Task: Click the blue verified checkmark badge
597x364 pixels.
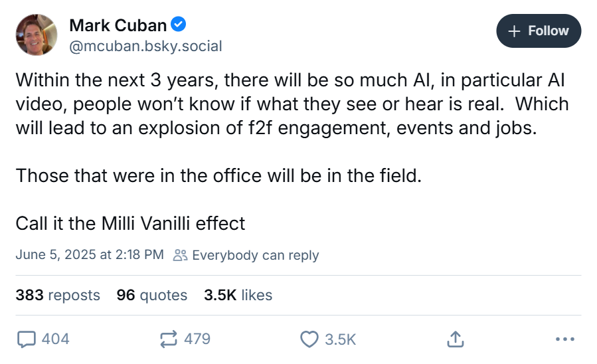Action: point(179,25)
